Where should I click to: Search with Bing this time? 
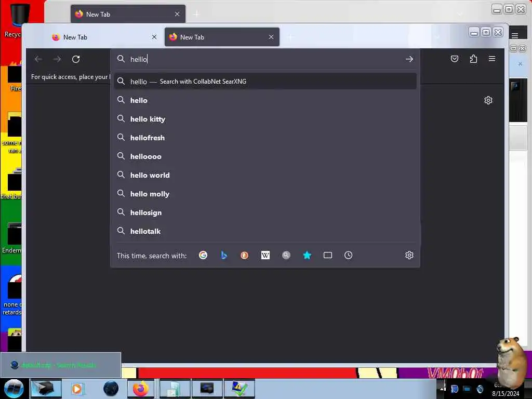224,255
